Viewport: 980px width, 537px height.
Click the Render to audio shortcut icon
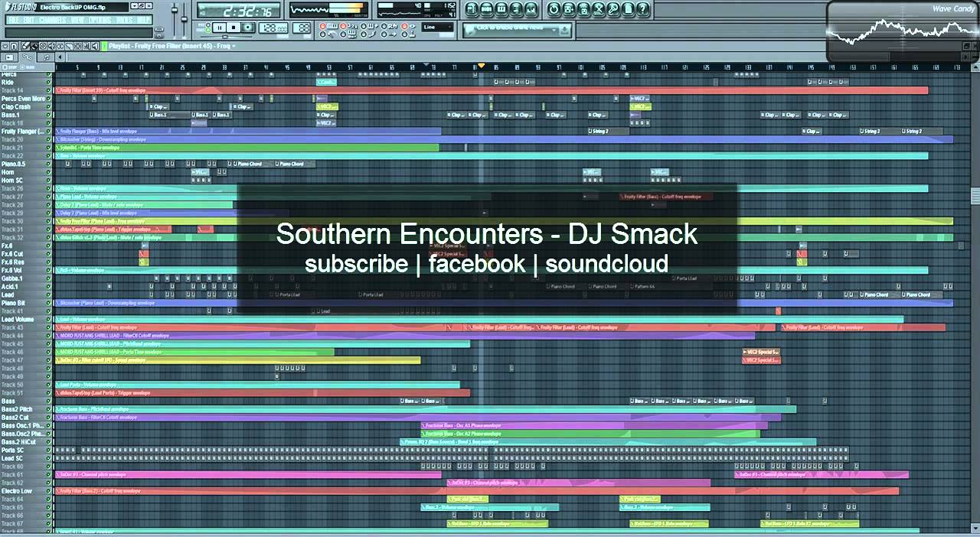[x=583, y=9]
